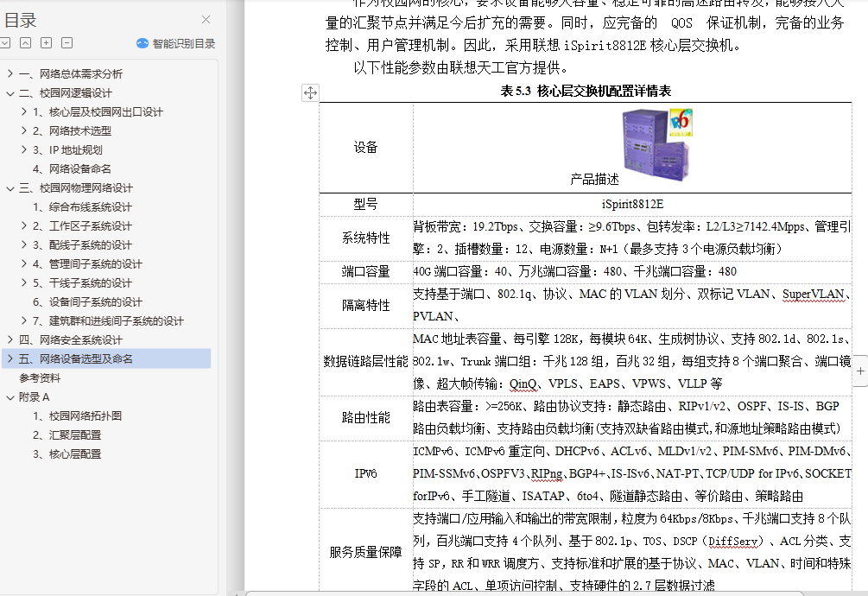Viewport: 868px width, 596px height.
Task: Click the 端口容量 row label
Action: (x=366, y=272)
